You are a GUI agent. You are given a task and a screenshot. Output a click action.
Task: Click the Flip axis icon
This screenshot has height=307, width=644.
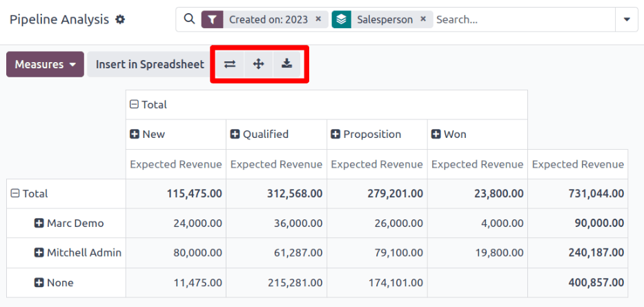(x=230, y=64)
